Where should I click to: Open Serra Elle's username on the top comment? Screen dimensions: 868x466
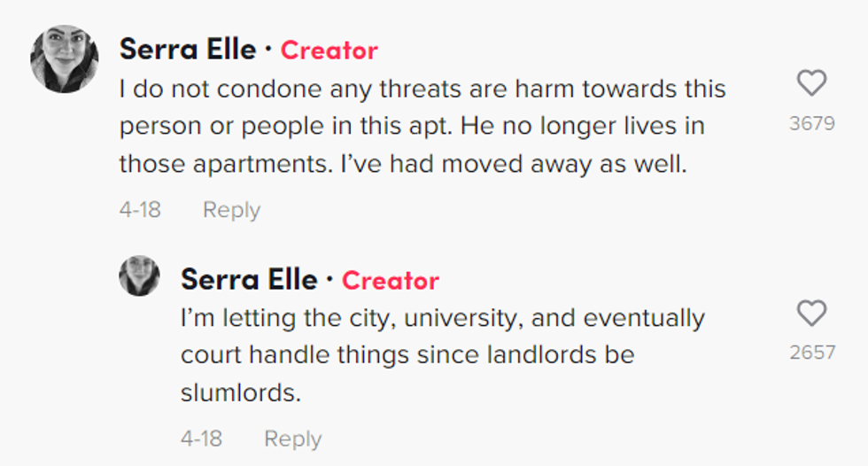coord(189,50)
